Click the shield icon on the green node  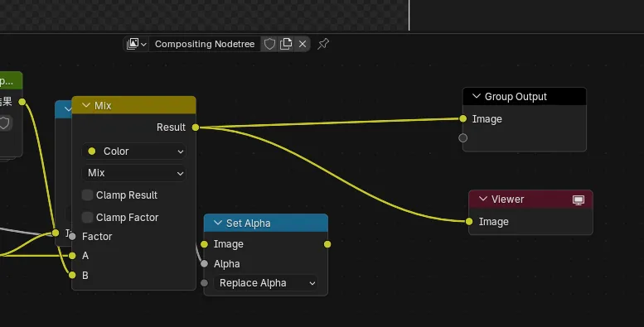(4, 123)
